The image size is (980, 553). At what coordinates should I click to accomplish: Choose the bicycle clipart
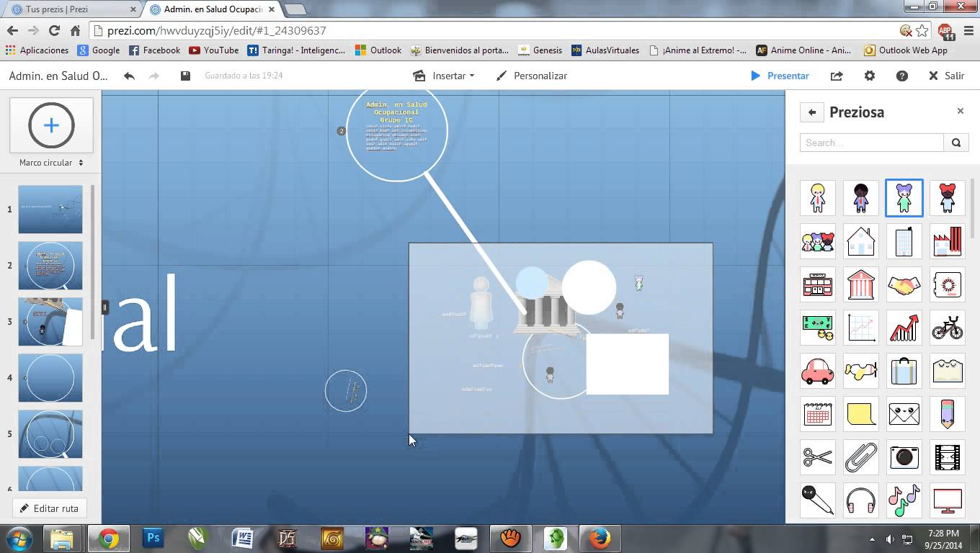[947, 328]
